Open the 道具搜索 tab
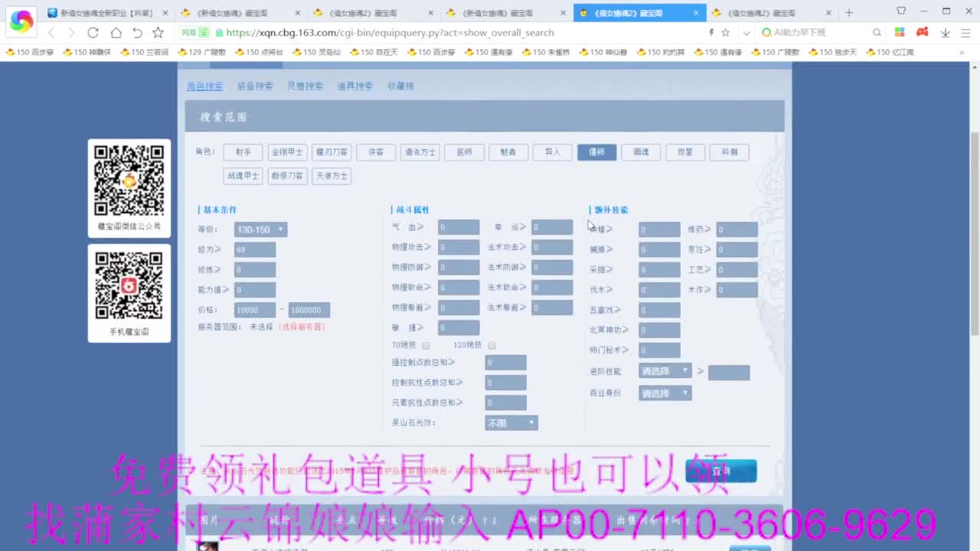980x551 pixels. coord(355,86)
